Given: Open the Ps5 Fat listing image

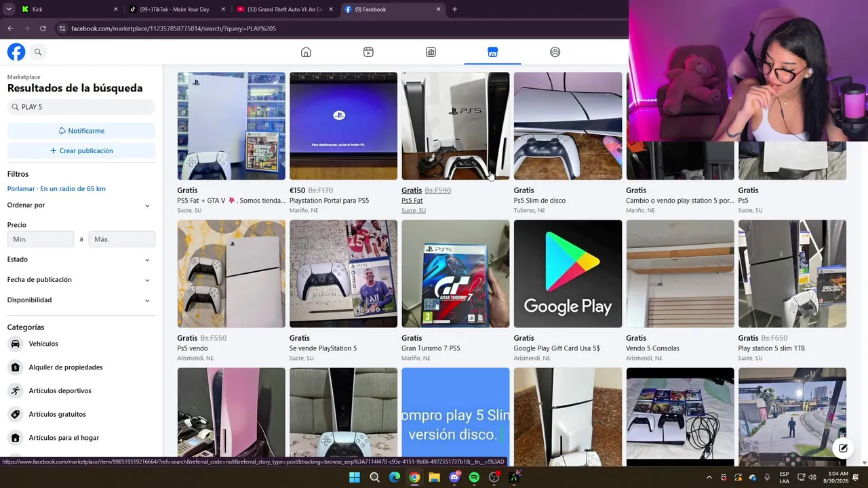Looking at the screenshot, I should tap(456, 126).
